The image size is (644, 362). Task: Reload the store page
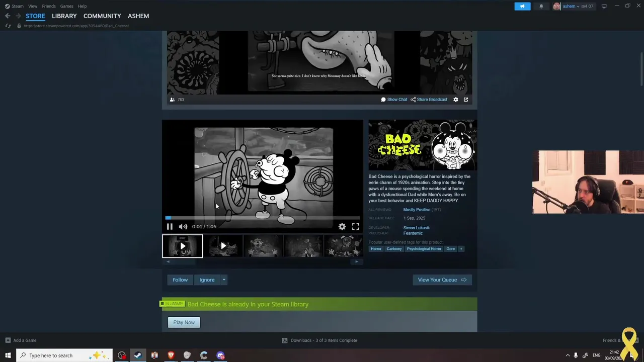point(8,26)
